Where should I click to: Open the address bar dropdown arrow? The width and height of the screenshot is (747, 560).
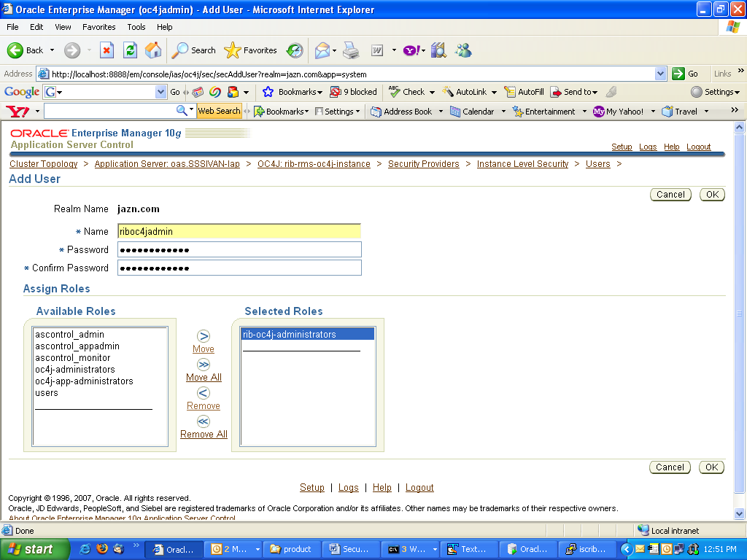660,74
